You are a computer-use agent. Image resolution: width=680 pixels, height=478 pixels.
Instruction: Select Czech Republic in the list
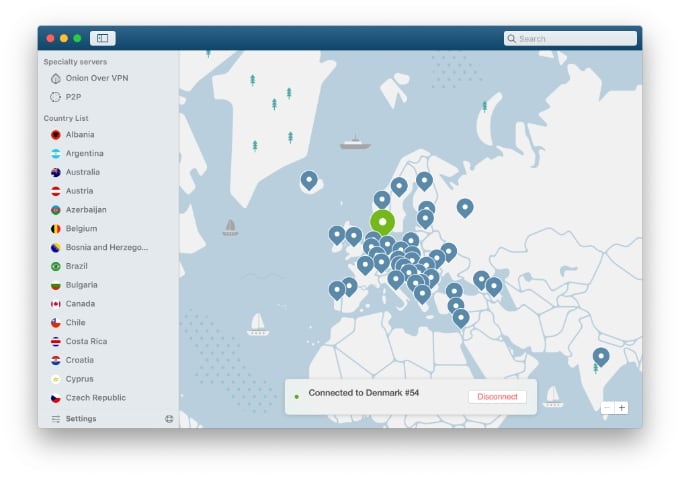pyautogui.click(x=95, y=398)
